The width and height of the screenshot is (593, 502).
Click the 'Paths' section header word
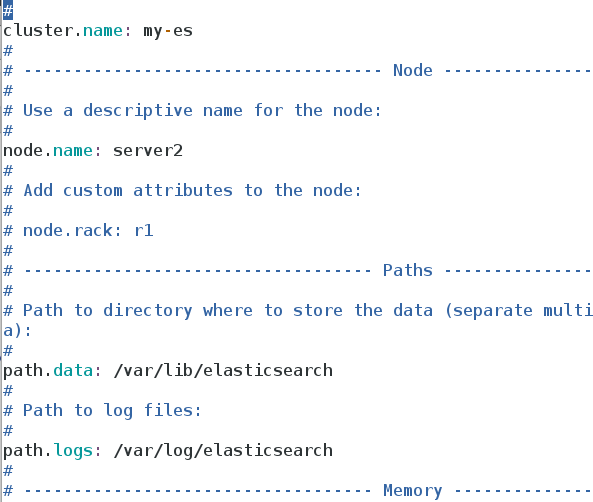pyautogui.click(x=408, y=270)
